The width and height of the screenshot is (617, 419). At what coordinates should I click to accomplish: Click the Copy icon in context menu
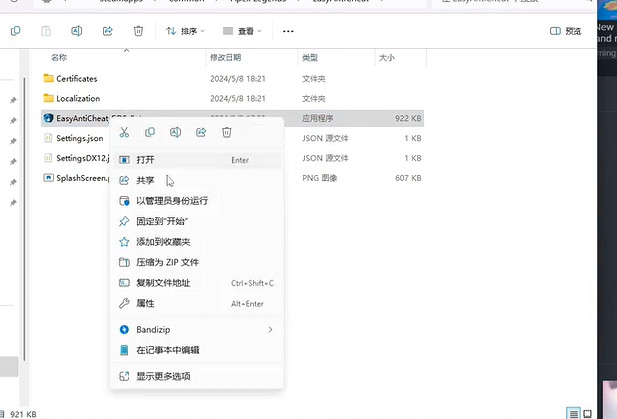150,132
